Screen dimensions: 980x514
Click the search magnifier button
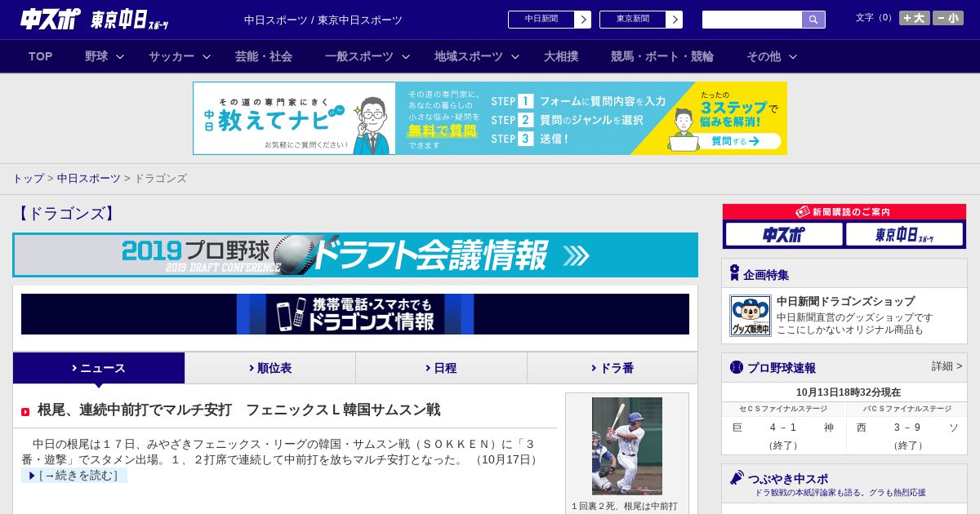(x=813, y=20)
